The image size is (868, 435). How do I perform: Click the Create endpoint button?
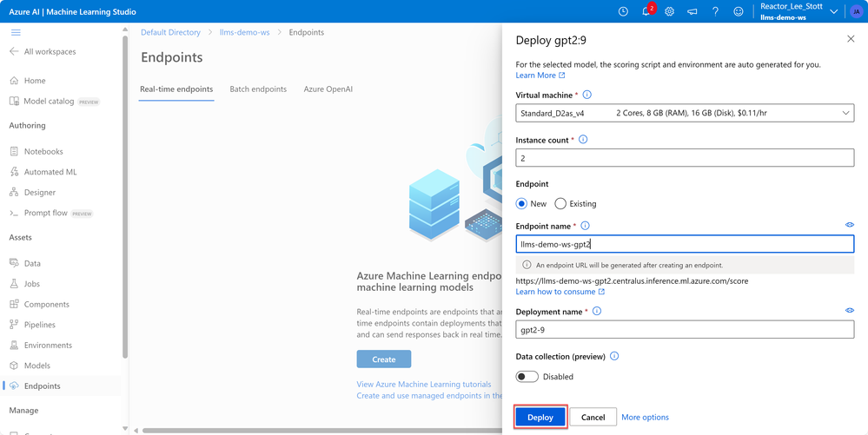pos(384,359)
